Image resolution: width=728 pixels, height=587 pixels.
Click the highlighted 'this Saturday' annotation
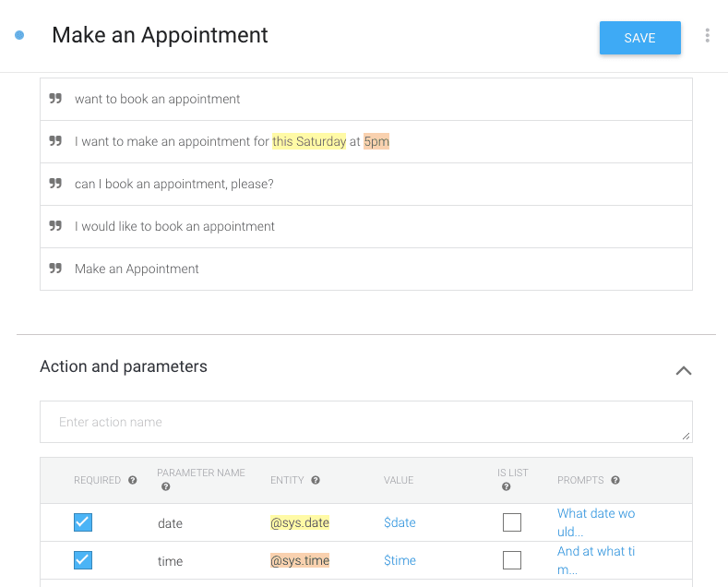point(309,141)
